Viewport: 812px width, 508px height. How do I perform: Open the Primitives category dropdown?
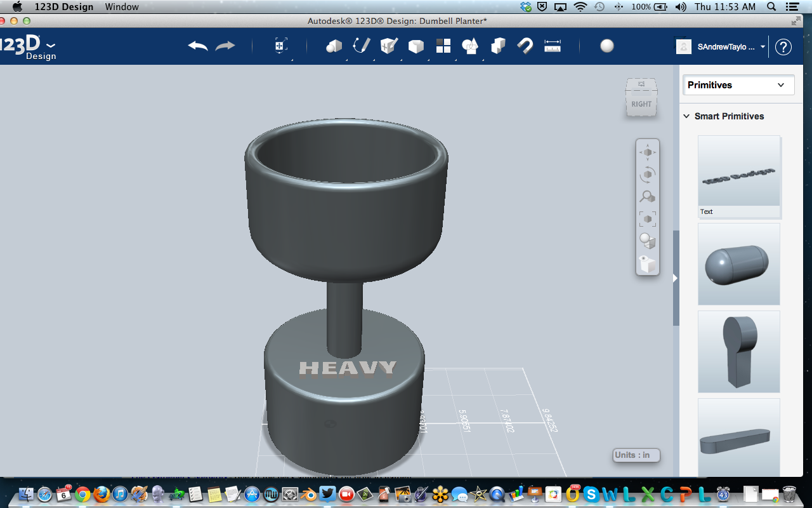tap(738, 85)
